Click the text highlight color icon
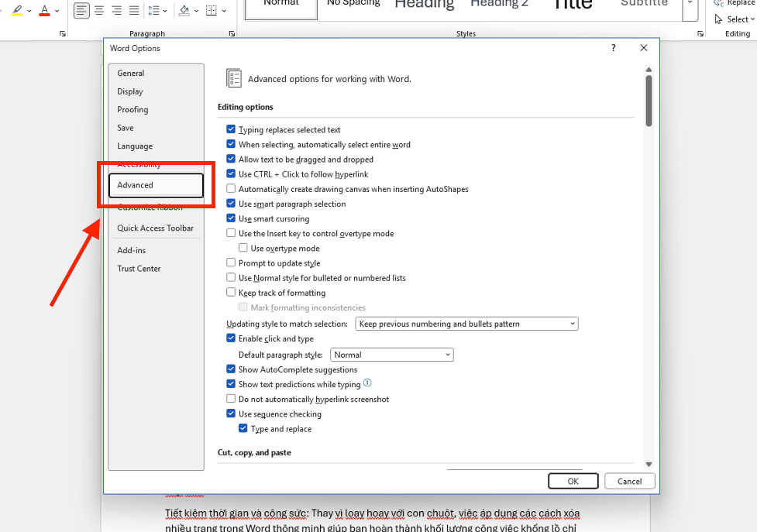 17,10
